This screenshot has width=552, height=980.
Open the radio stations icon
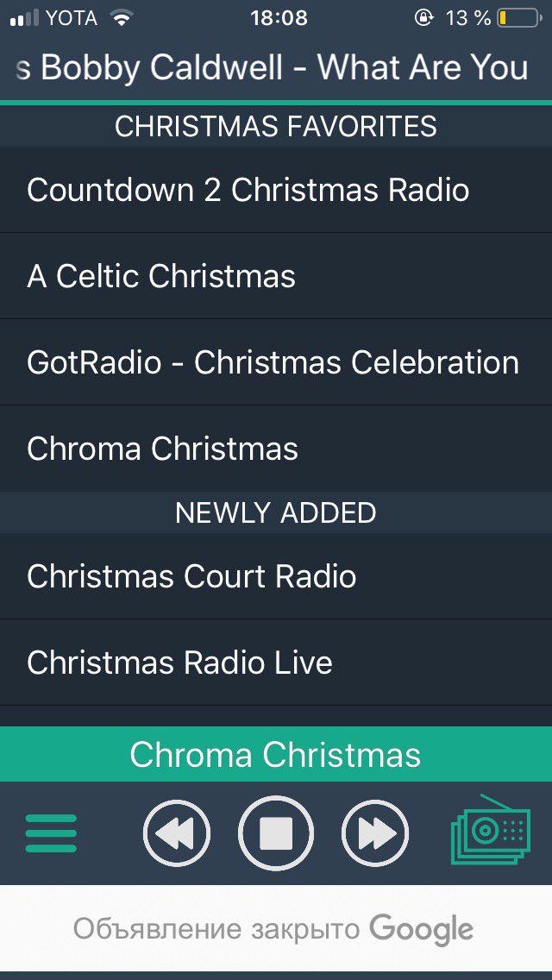point(490,830)
